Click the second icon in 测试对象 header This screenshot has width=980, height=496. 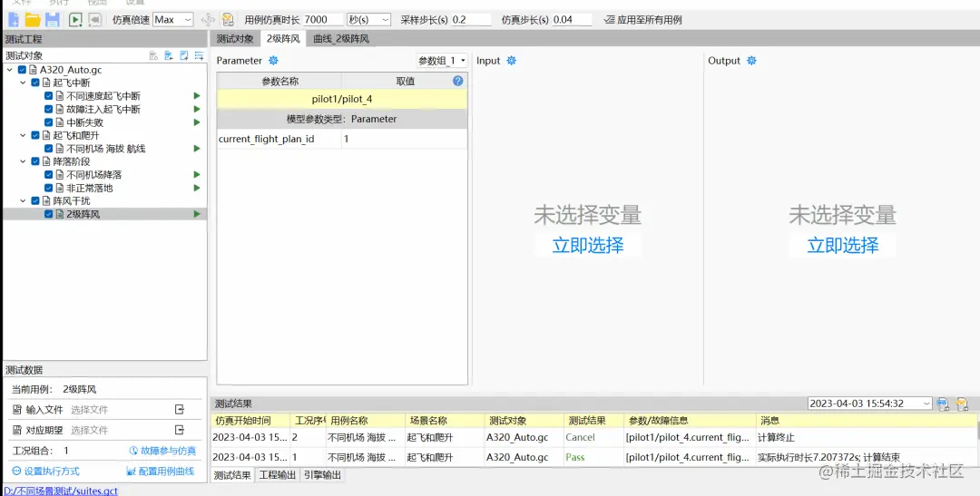(x=169, y=55)
